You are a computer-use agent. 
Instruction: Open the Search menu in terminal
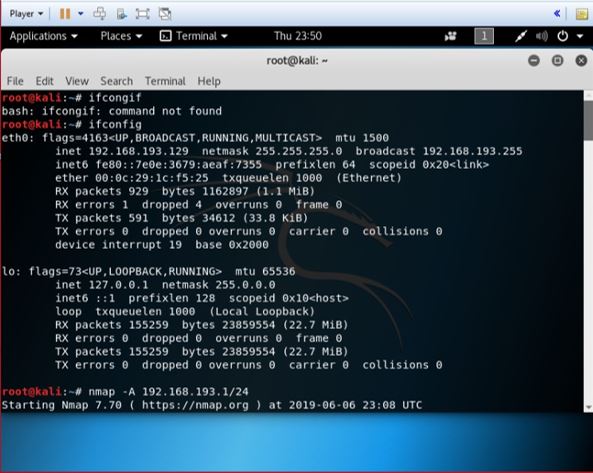(116, 81)
